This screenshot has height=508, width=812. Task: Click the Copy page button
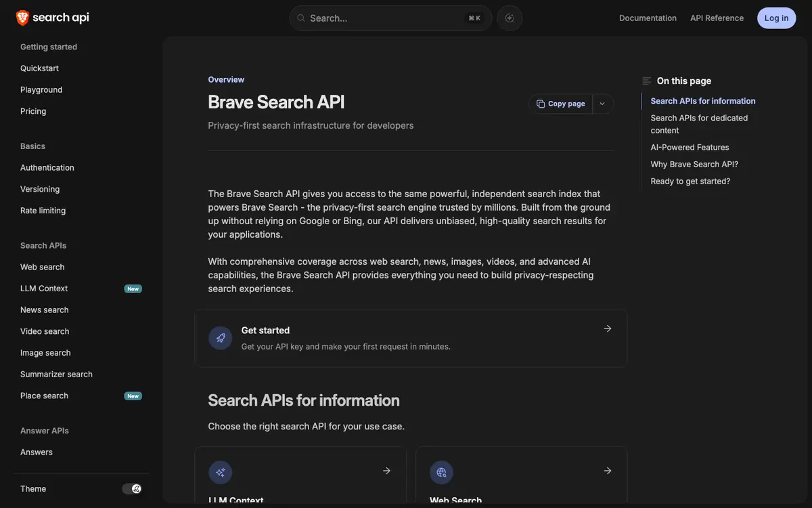[x=560, y=104]
